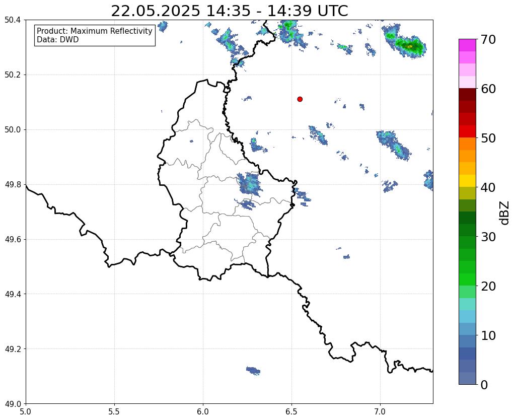Click the title timestamp 22.05.2025 14:35 - 14:39 UTC
Viewport: 515px width, 420px height.
(229, 11)
